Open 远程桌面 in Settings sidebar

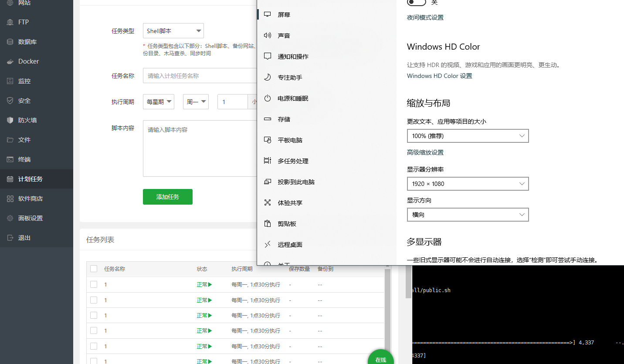(x=290, y=245)
